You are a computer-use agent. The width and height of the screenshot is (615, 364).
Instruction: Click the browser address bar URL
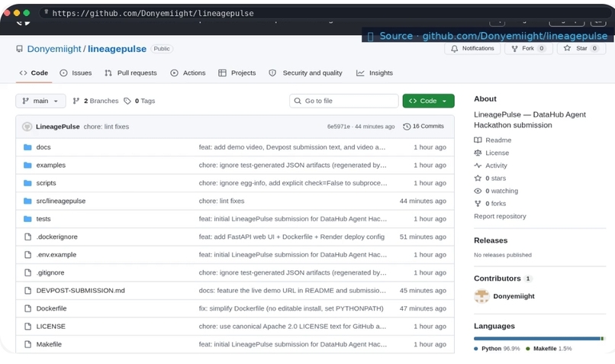153,13
